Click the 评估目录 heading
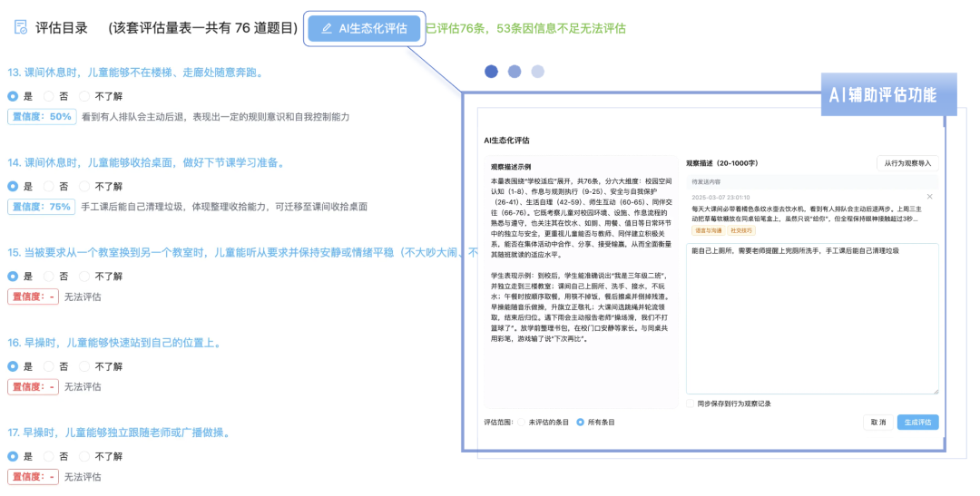Image resolution: width=980 pixels, height=496 pixels. (62, 27)
